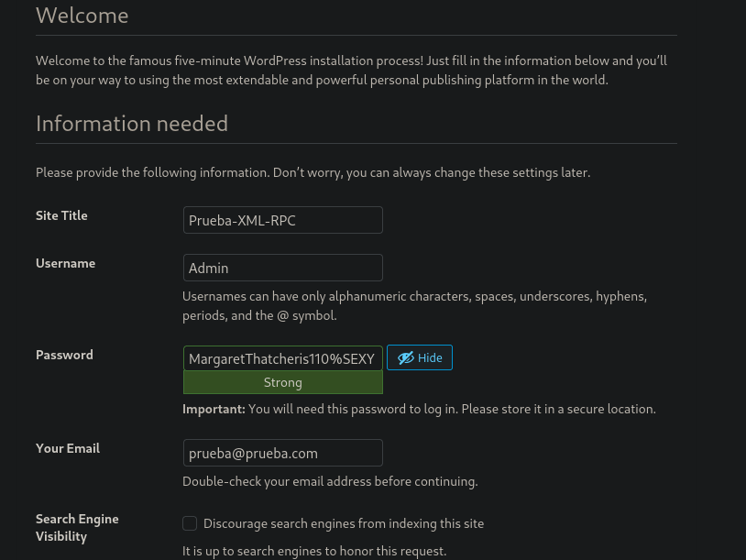Click the Welcome heading
Screen dimensions: 746x560
(82, 16)
